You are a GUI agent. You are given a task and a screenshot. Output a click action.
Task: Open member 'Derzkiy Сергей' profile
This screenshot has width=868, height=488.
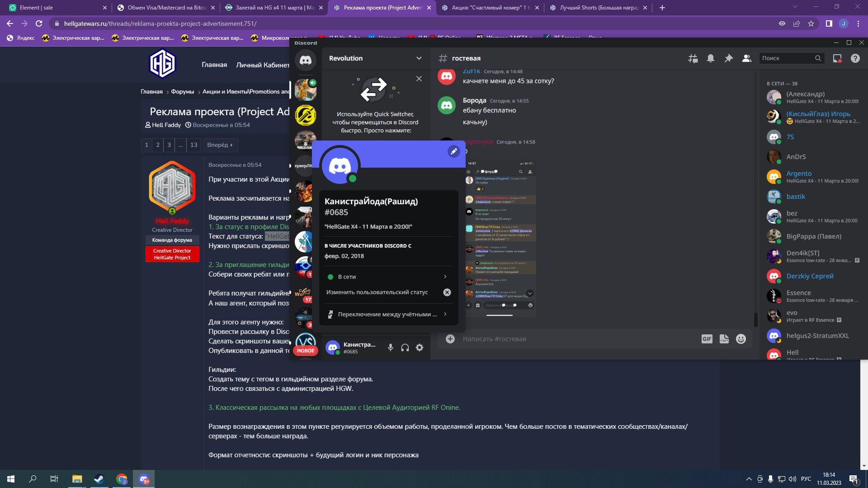(814, 276)
